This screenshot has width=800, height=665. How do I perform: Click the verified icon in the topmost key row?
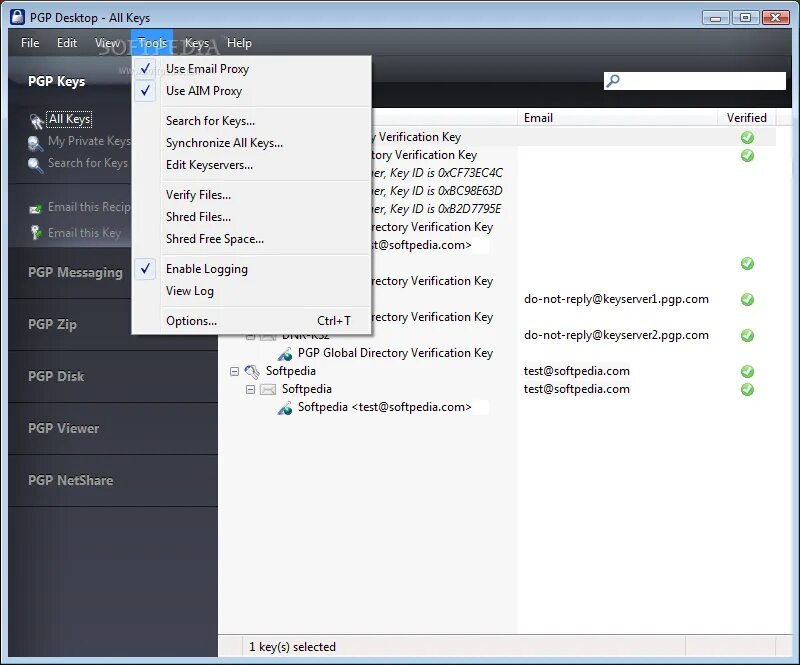pyautogui.click(x=747, y=137)
